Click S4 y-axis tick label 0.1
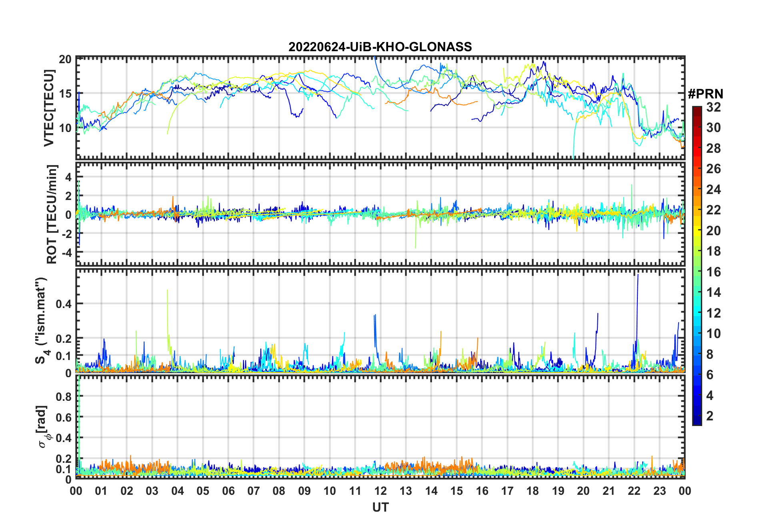 tap(64, 356)
